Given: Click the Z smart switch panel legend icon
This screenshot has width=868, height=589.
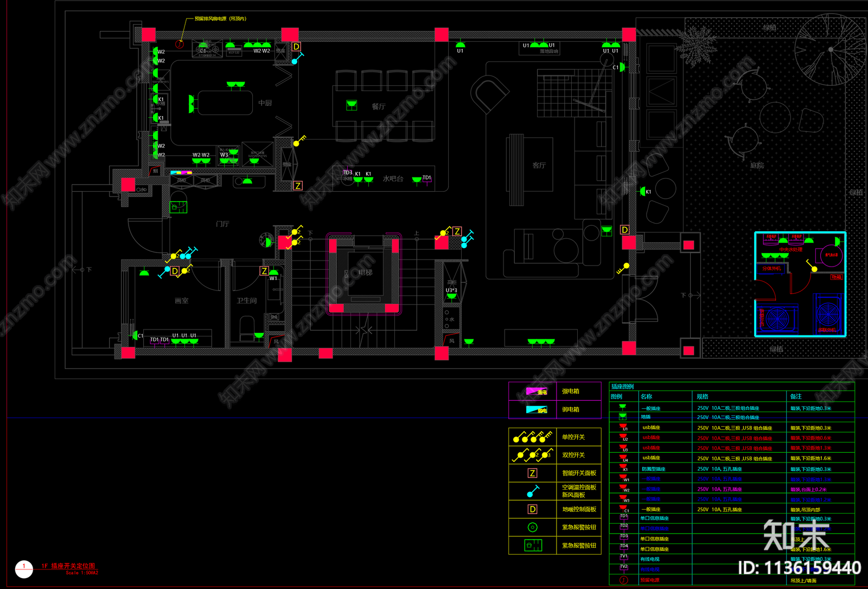Looking at the screenshot, I should point(532,473).
